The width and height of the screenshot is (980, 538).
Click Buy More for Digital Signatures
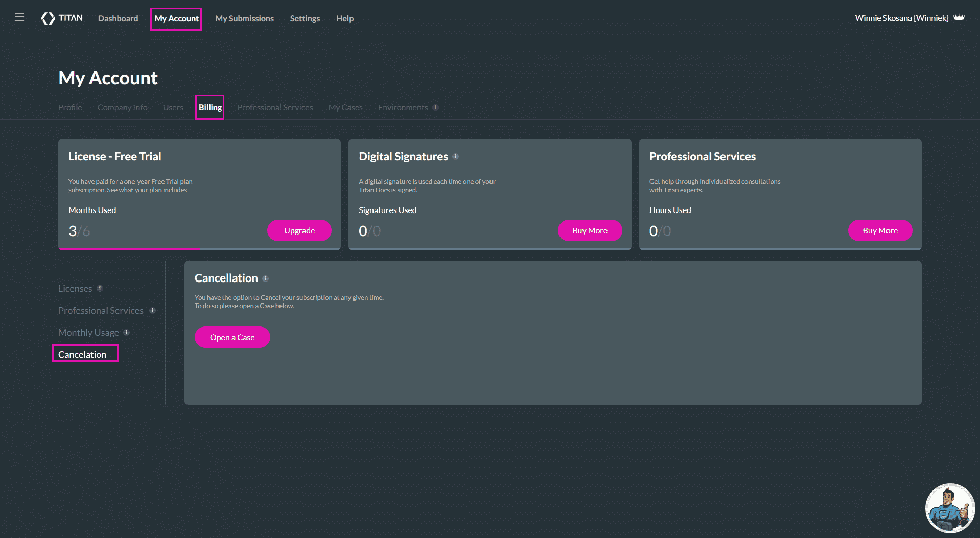tap(590, 230)
